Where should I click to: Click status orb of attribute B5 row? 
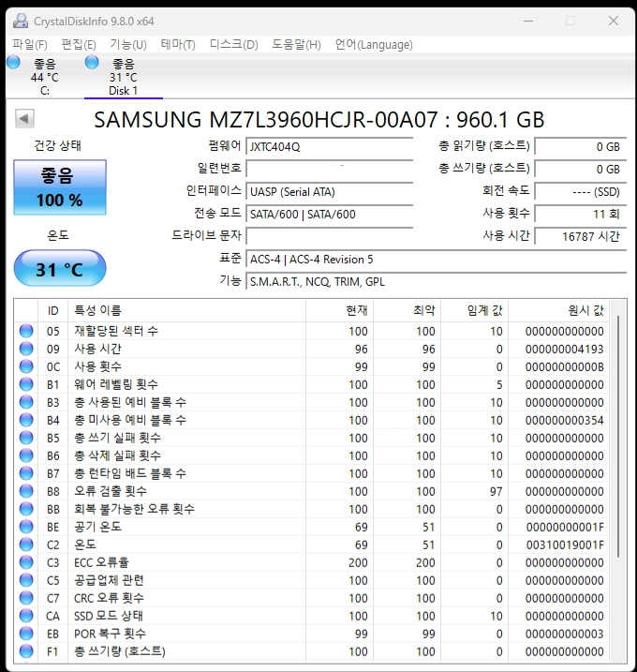point(26,438)
